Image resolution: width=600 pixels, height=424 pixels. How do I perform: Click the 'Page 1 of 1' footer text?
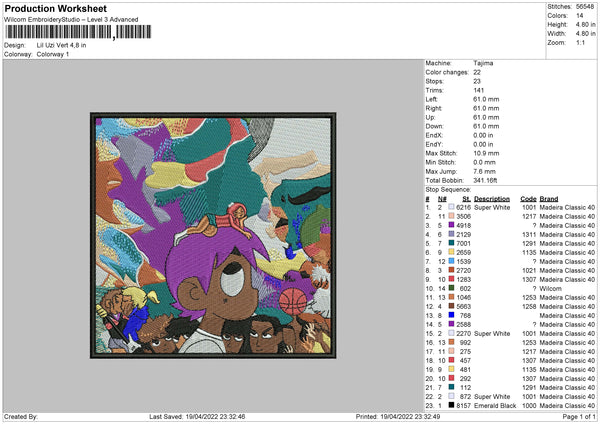tap(579, 416)
